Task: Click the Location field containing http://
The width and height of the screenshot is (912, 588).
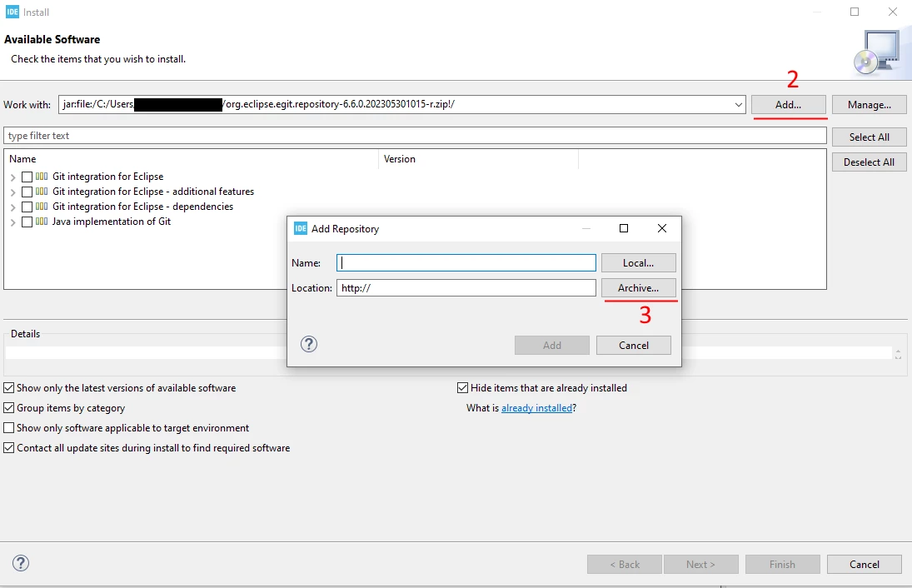Action: (x=466, y=288)
